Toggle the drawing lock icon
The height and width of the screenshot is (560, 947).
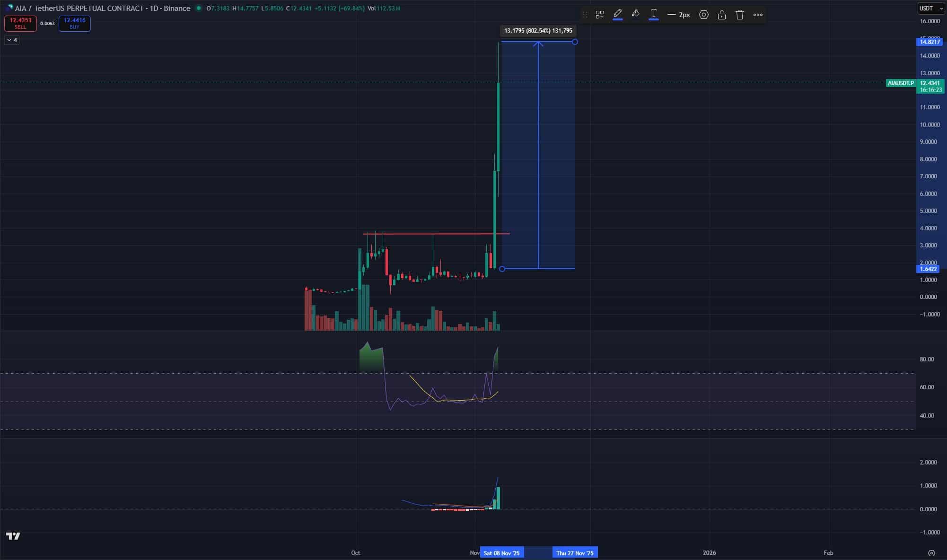(x=721, y=15)
